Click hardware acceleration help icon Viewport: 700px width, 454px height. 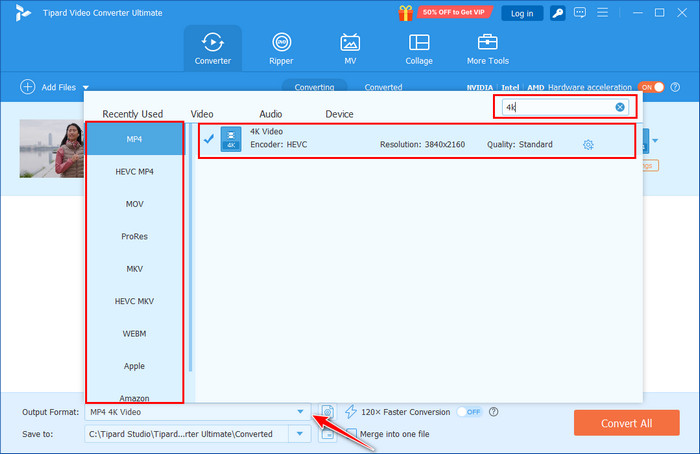pos(677,87)
